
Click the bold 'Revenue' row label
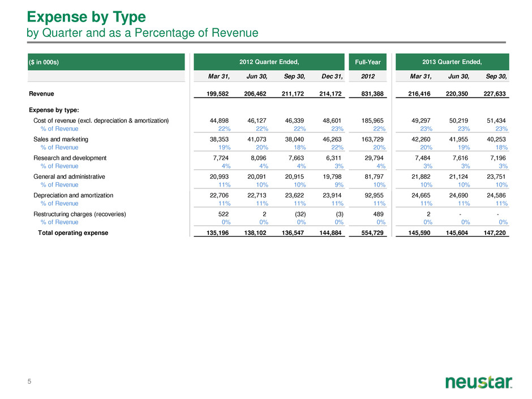[x=41, y=93]
